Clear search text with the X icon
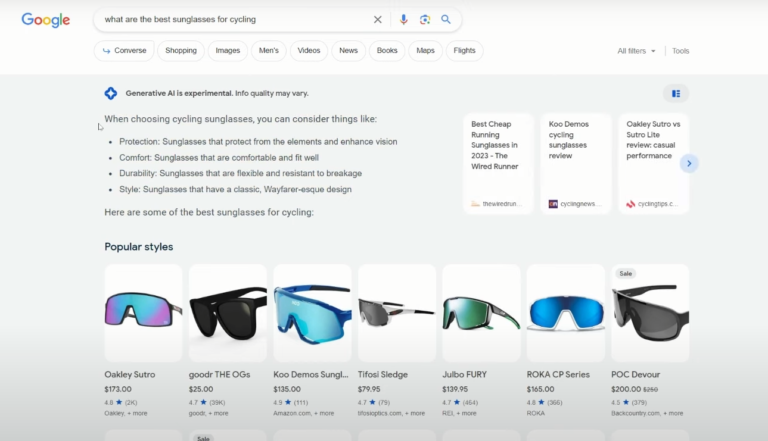Screen dimensions: 768x441 378,19
